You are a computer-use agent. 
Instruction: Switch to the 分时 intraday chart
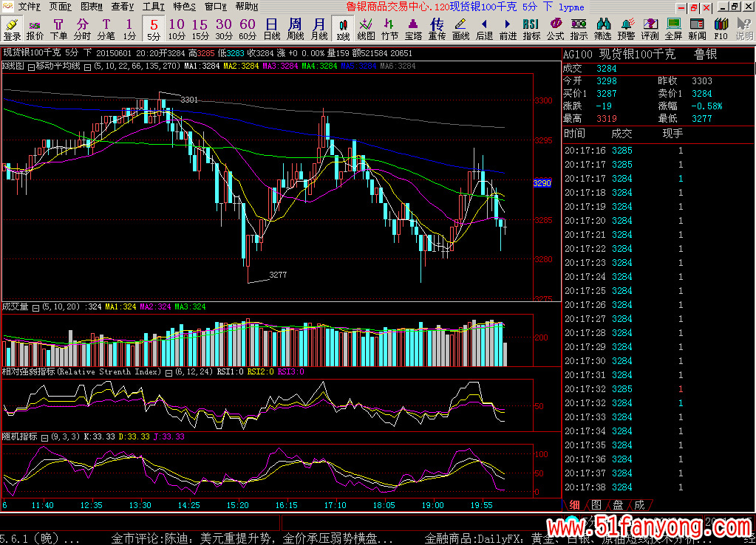[82, 29]
